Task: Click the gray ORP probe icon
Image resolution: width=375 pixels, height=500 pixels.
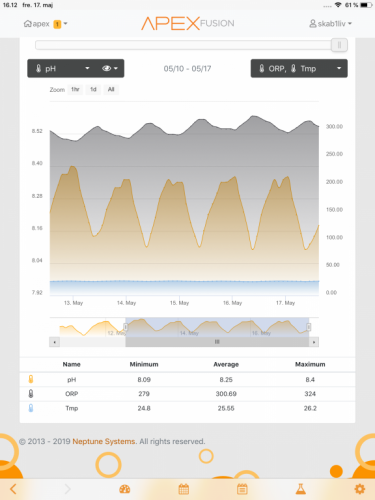Action: pyautogui.click(x=31, y=394)
